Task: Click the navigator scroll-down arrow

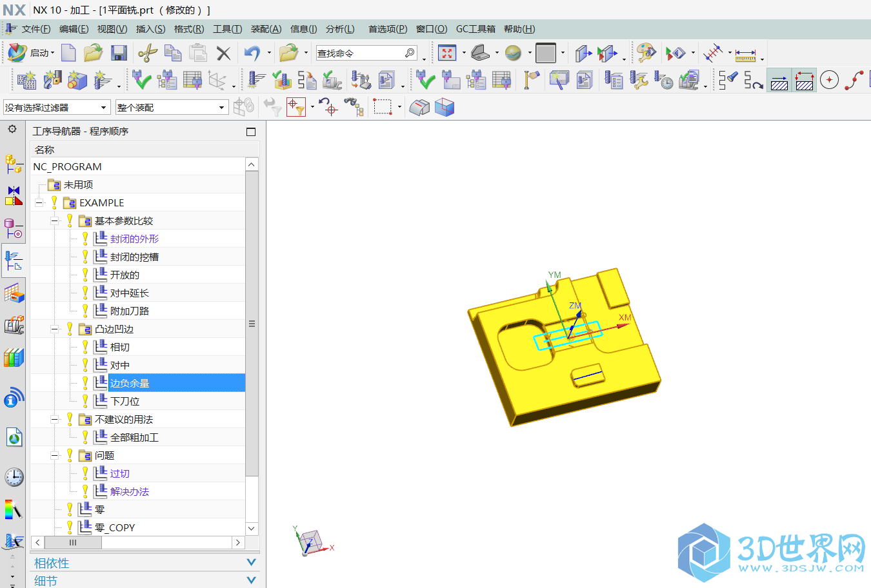Action: pyautogui.click(x=252, y=529)
